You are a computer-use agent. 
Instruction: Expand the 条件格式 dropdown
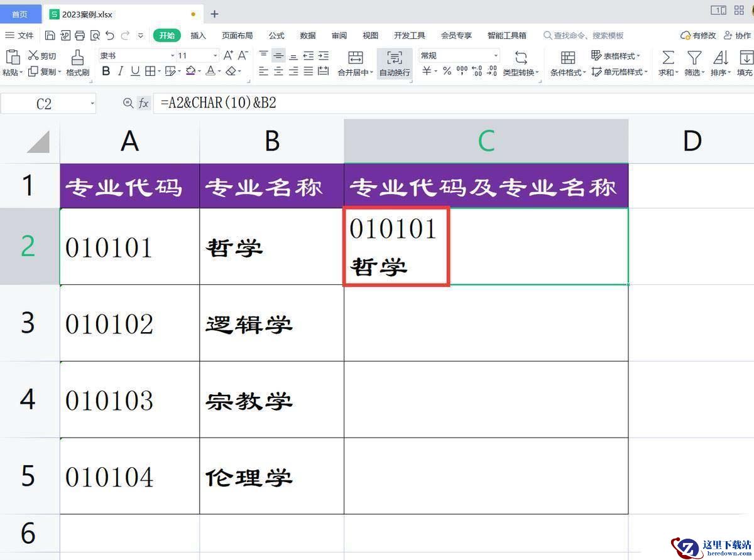[x=584, y=73]
